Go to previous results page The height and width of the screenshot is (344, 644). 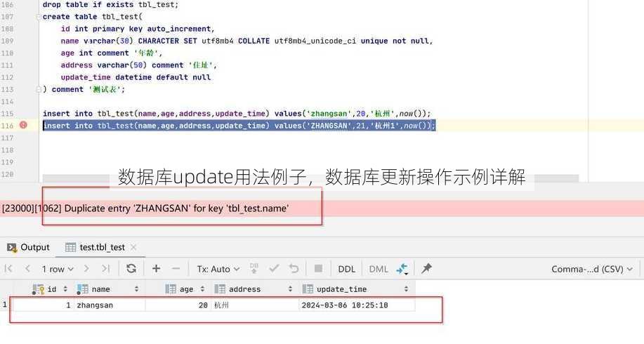click(x=27, y=269)
